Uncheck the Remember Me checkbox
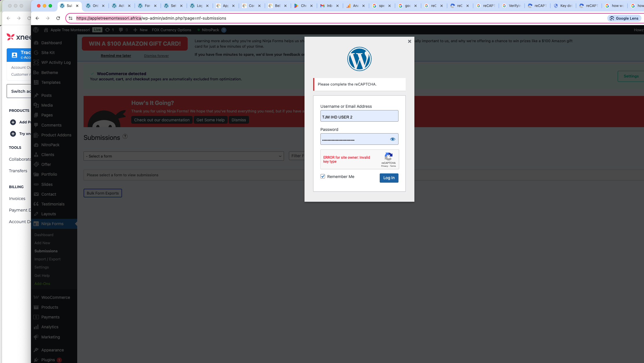The width and height of the screenshot is (644, 363). pyautogui.click(x=323, y=176)
